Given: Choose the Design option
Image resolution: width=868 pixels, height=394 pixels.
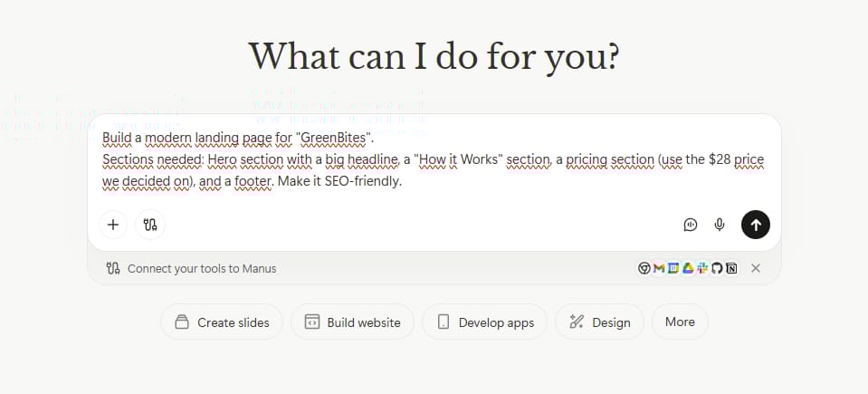Looking at the screenshot, I should pos(599,322).
